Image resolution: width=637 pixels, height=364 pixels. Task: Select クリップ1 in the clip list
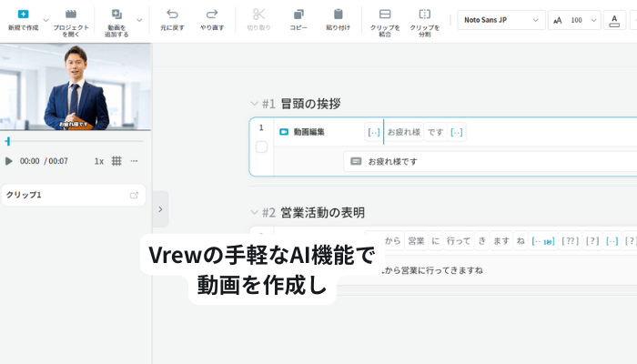(74, 195)
